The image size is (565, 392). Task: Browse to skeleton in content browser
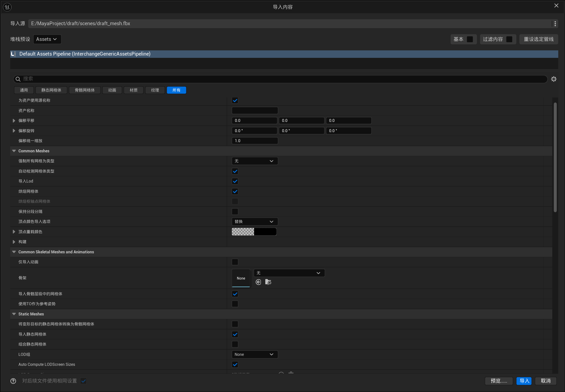point(268,282)
